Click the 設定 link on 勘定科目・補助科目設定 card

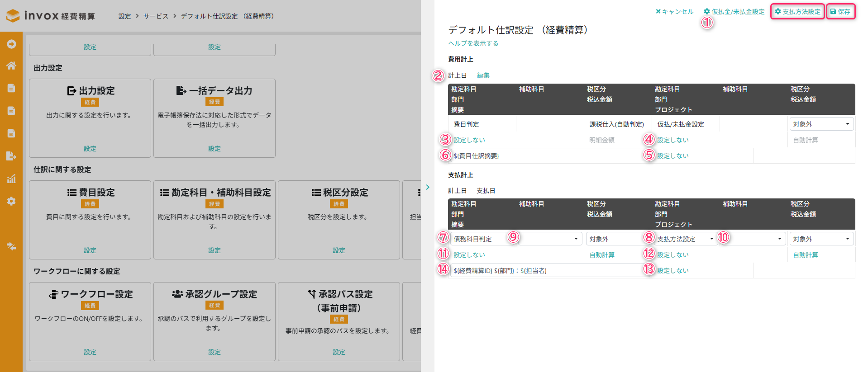tap(215, 250)
